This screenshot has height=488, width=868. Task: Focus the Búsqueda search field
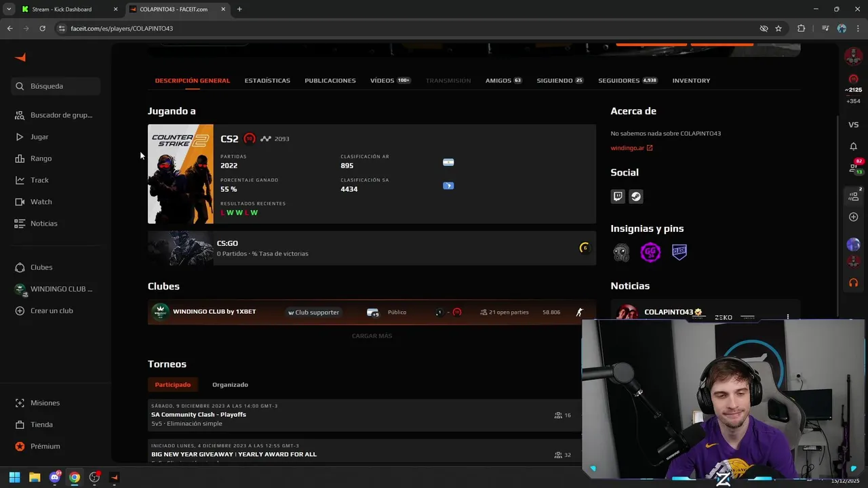56,86
